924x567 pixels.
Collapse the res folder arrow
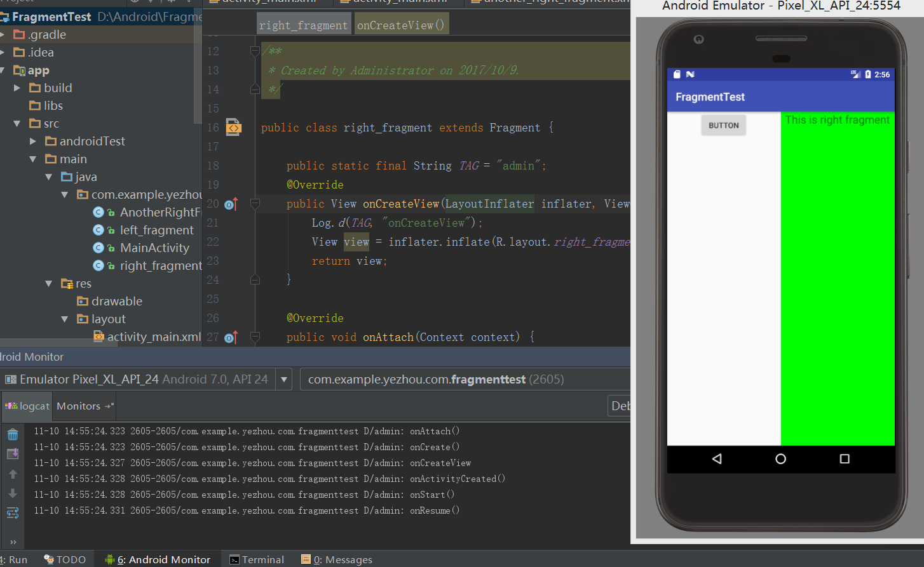tap(49, 283)
